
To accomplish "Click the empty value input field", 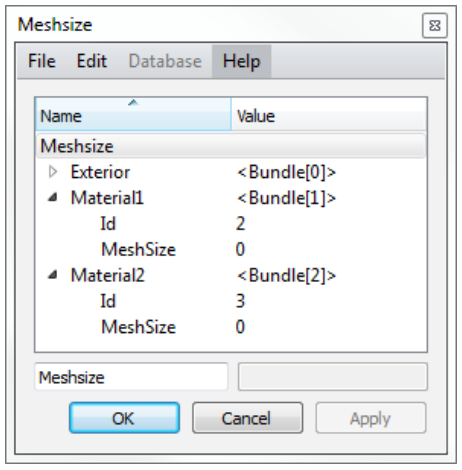I will 333,377.
